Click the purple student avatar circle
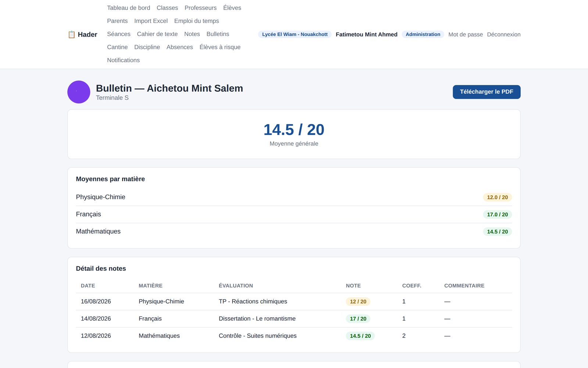Viewport: 588px width, 368px height. point(79,92)
